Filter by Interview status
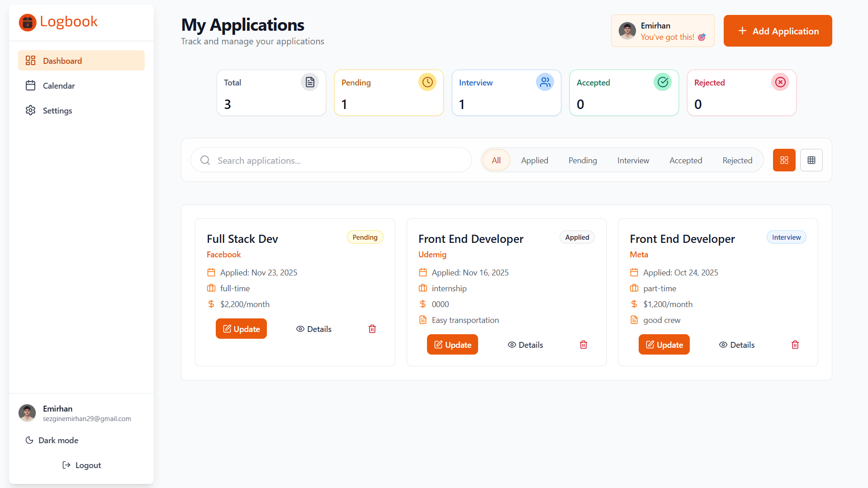This screenshot has height=488, width=868. coord(633,160)
